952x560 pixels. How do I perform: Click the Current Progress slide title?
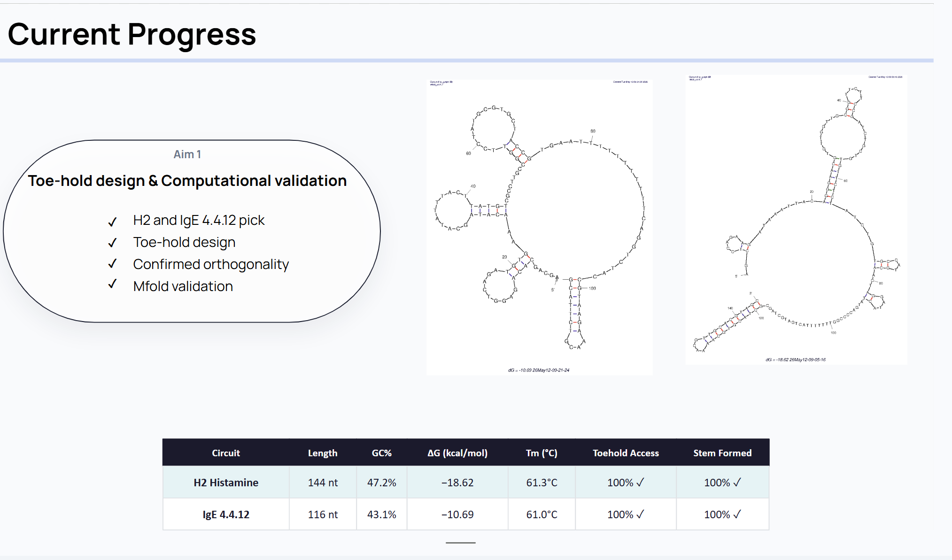132,34
